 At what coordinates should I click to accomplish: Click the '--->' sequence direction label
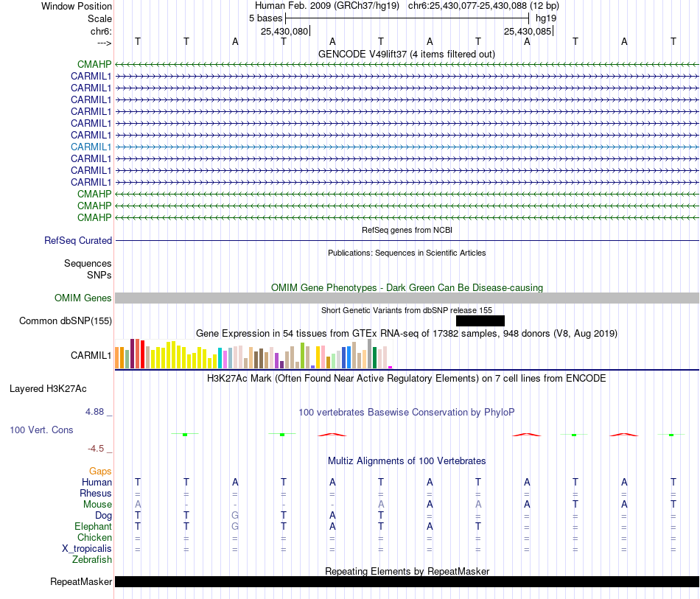point(104,43)
